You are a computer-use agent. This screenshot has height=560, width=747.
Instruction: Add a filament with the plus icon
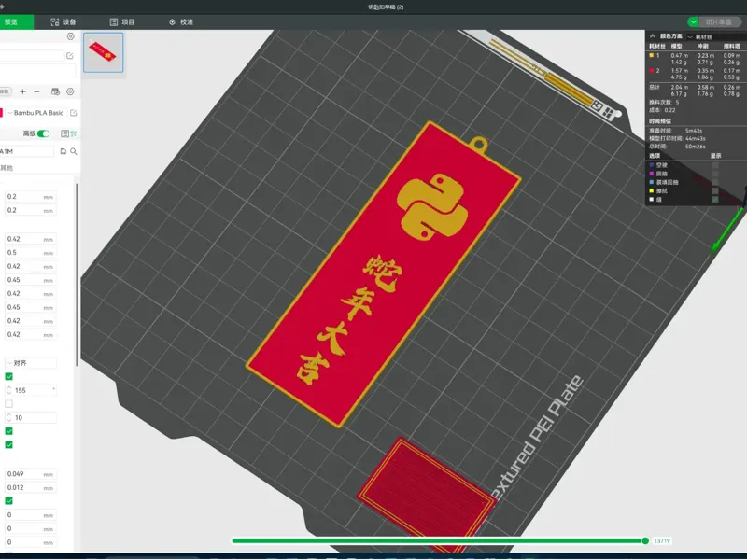pyautogui.click(x=22, y=91)
